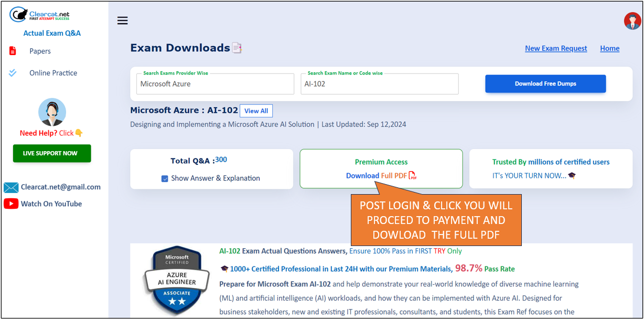Click the document icon next to Exam Downloads
This screenshot has height=320, width=644.
point(237,48)
